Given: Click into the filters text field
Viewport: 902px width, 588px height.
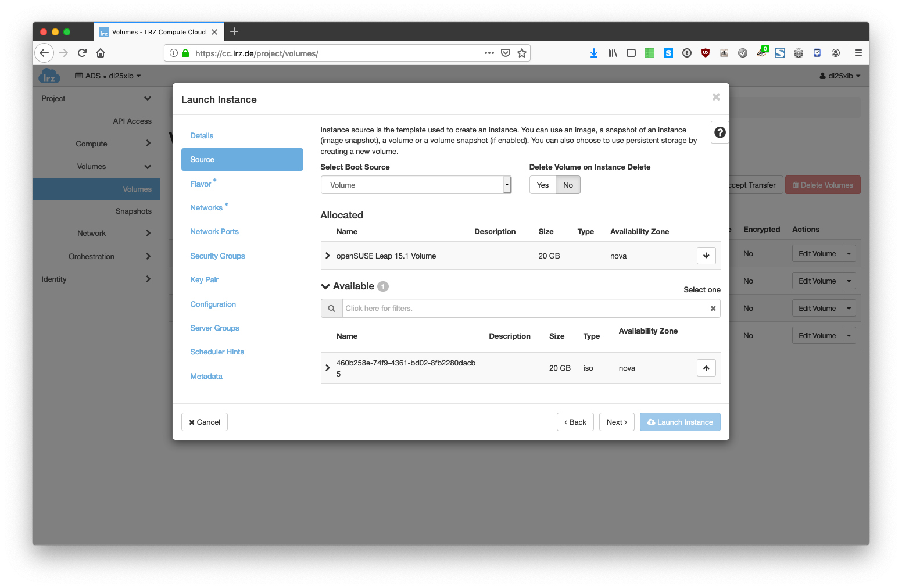Looking at the screenshot, I should coord(523,309).
